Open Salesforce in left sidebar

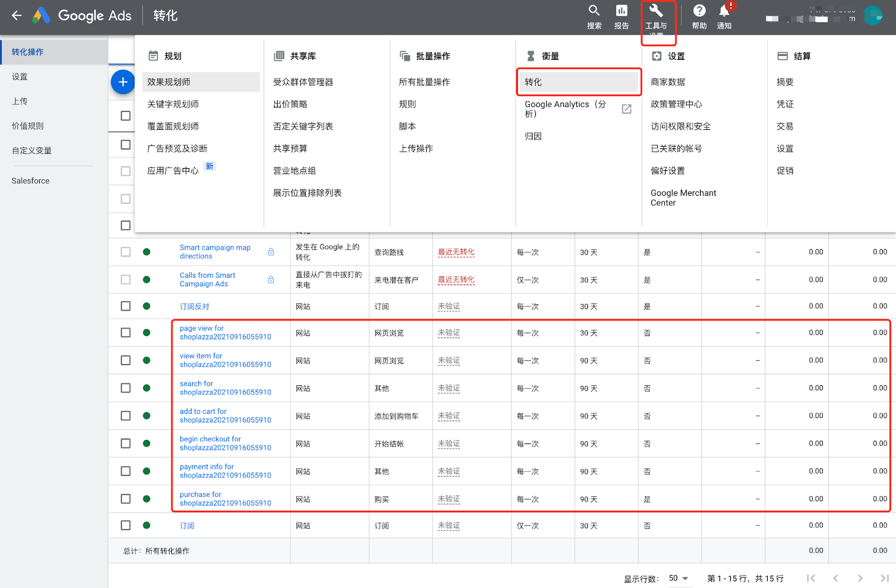[x=31, y=181]
